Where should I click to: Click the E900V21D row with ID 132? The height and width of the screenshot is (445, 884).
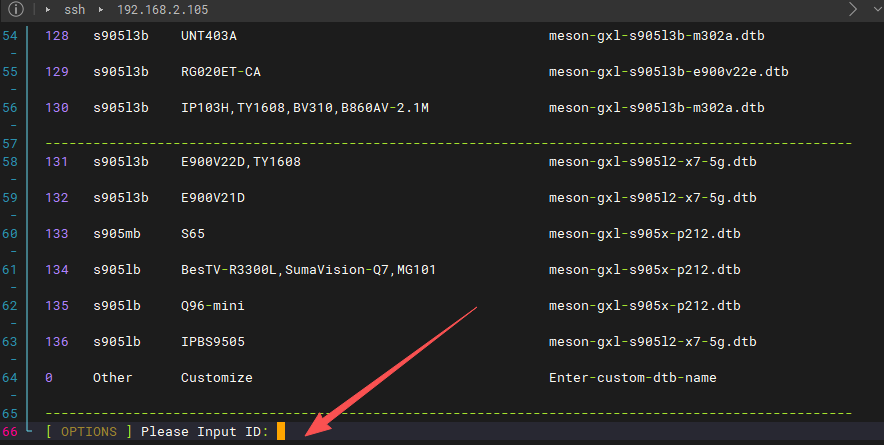(x=213, y=198)
